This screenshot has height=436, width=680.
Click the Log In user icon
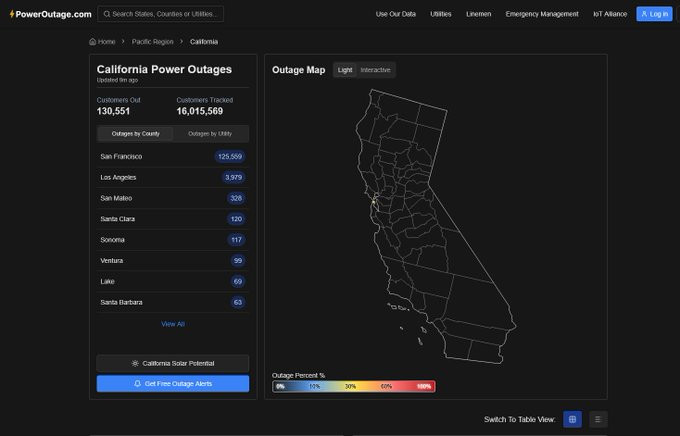(644, 14)
